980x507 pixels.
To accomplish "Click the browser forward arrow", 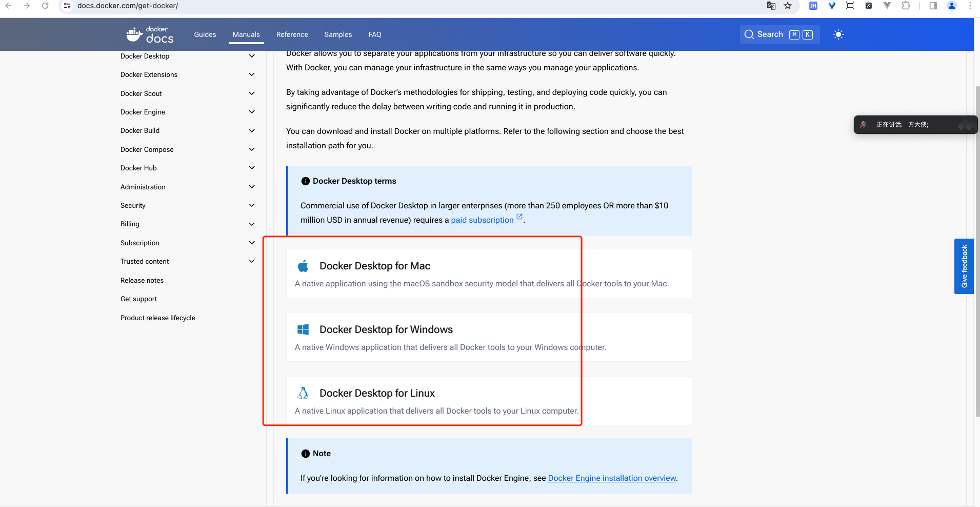I will pyautogui.click(x=27, y=6).
